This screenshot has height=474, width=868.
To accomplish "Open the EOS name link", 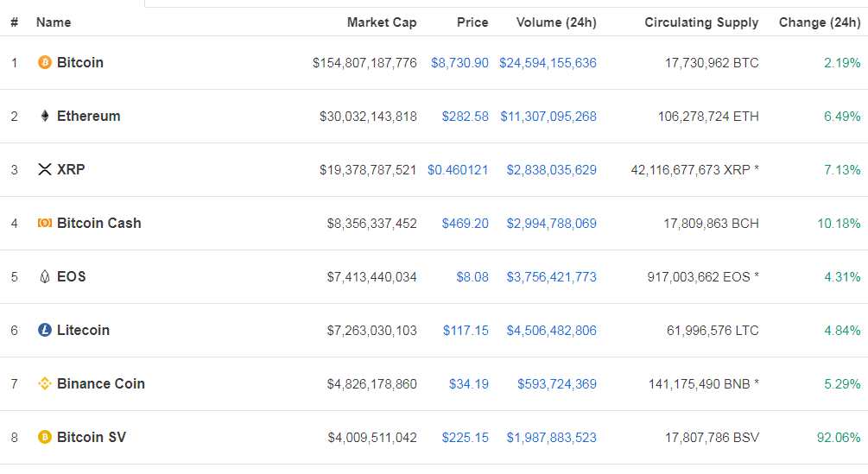I will coord(72,276).
